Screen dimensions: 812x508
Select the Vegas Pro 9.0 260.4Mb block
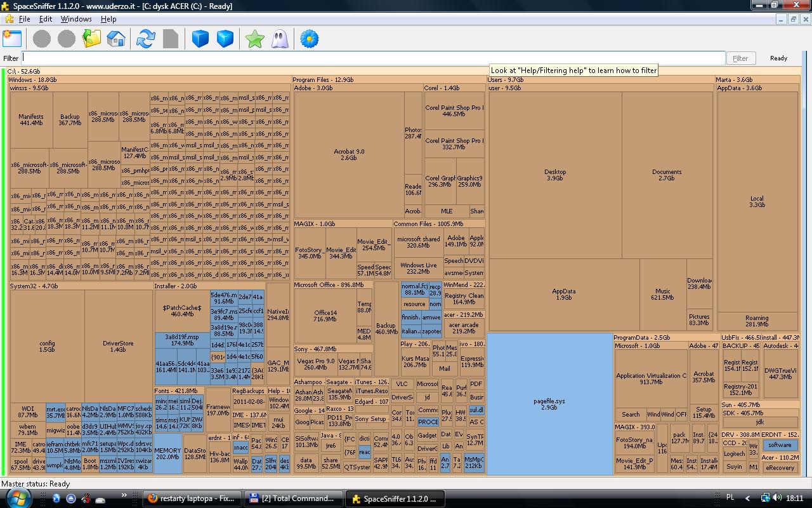(x=315, y=364)
